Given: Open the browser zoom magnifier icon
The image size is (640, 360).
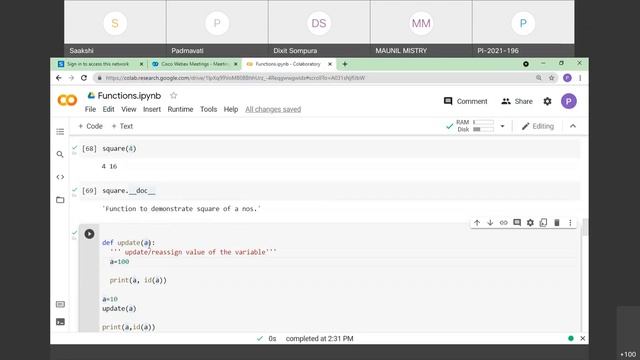Looking at the screenshot, I should point(539,78).
